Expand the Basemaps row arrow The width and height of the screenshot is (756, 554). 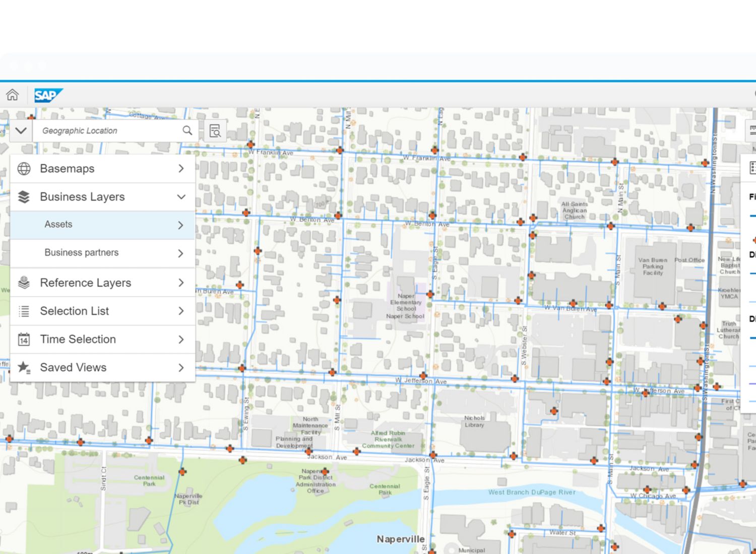click(181, 169)
